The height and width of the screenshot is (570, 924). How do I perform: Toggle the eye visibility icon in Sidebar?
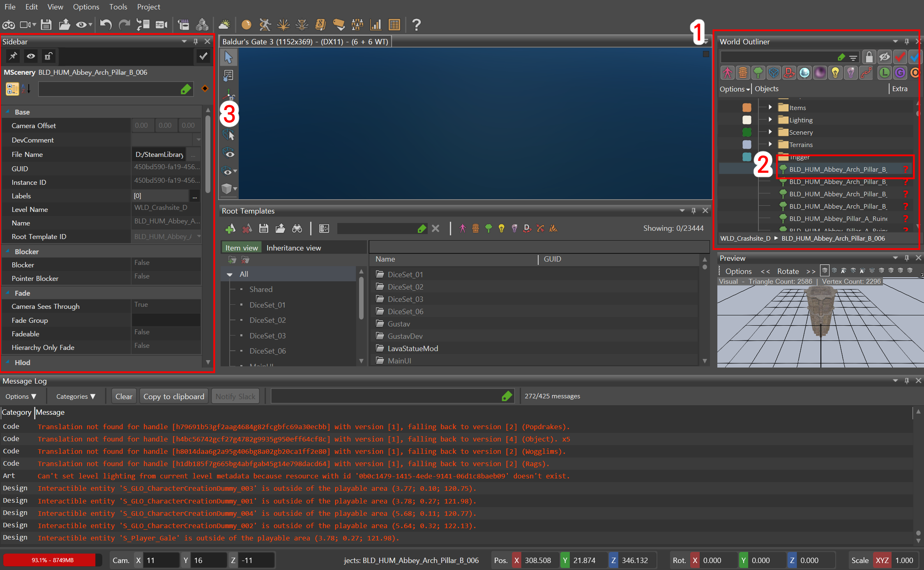pos(31,56)
